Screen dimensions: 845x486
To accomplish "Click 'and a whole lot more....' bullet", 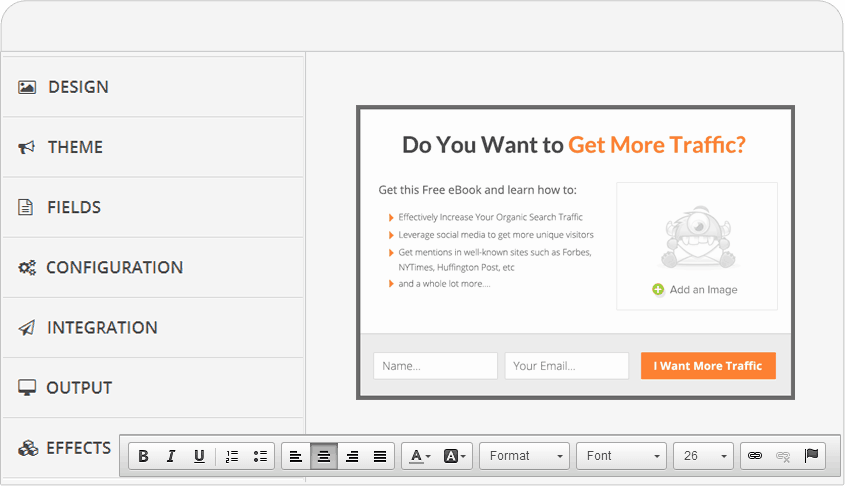I will click(444, 284).
